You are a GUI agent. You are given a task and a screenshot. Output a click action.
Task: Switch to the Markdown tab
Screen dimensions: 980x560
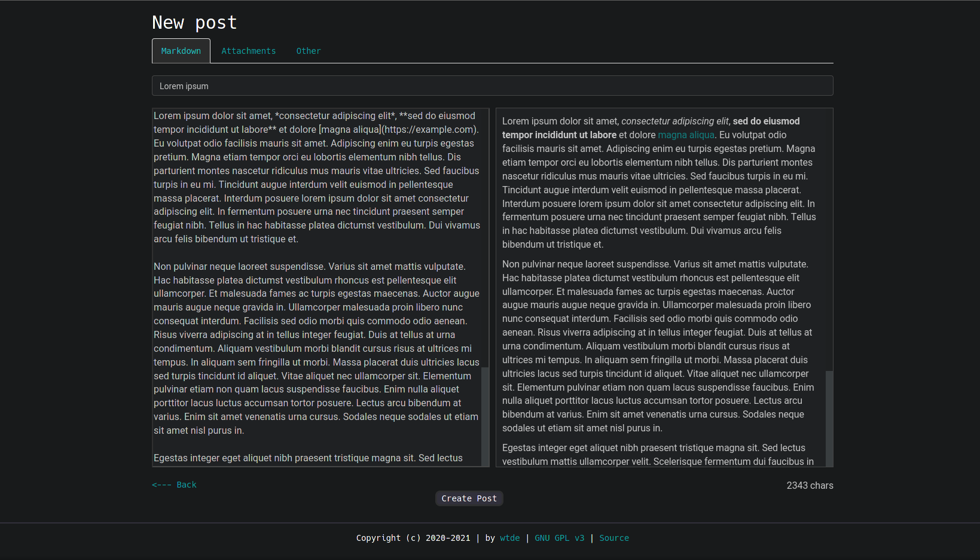pos(181,51)
